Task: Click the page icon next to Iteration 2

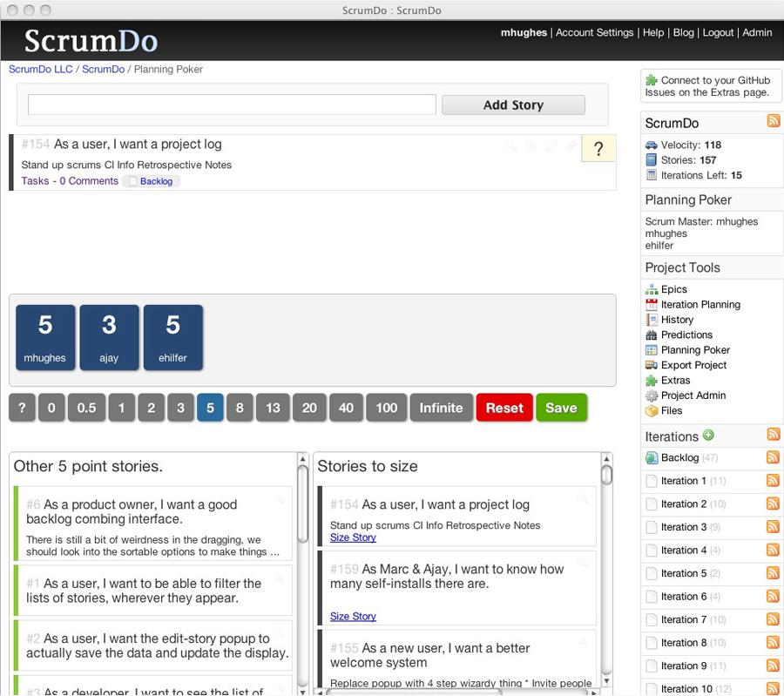Action: point(652,504)
